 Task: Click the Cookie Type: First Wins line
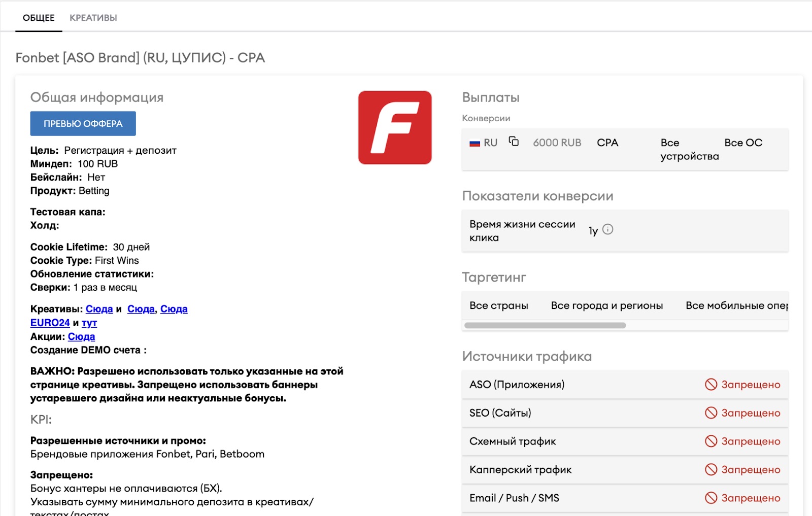click(x=84, y=260)
